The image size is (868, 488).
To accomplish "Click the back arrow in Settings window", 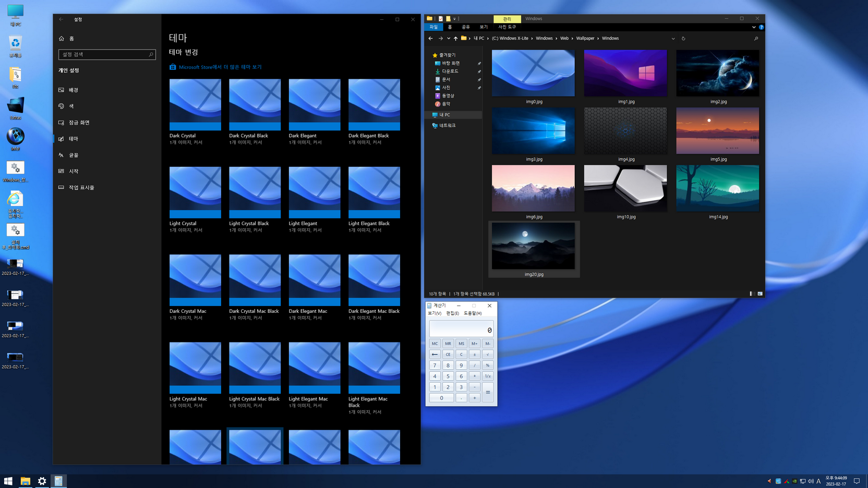I will (61, 19).
